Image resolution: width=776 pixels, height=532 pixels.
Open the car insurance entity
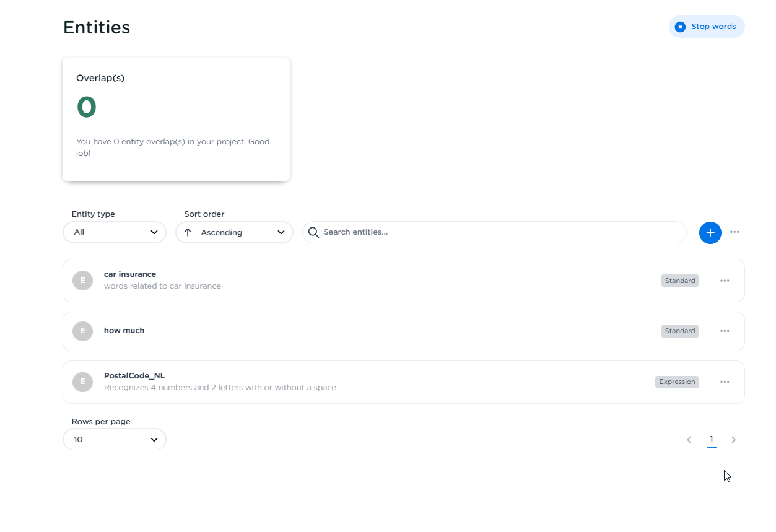(x=130, y=274)
